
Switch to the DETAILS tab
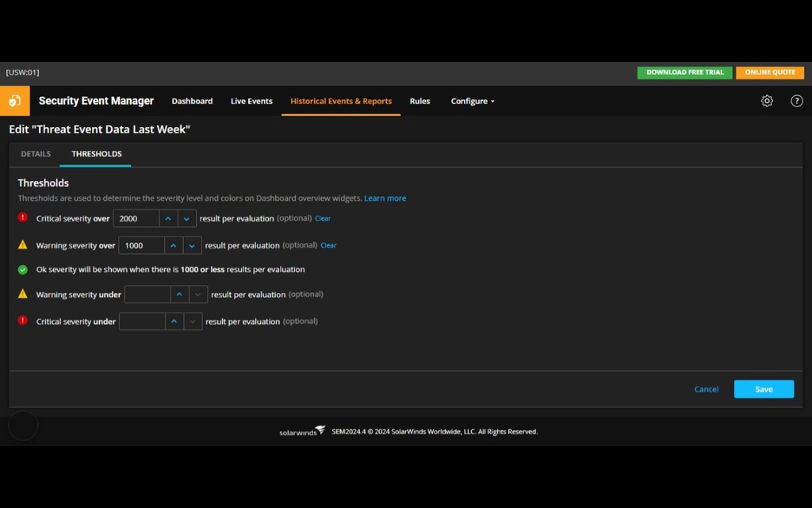coord(35,153)
